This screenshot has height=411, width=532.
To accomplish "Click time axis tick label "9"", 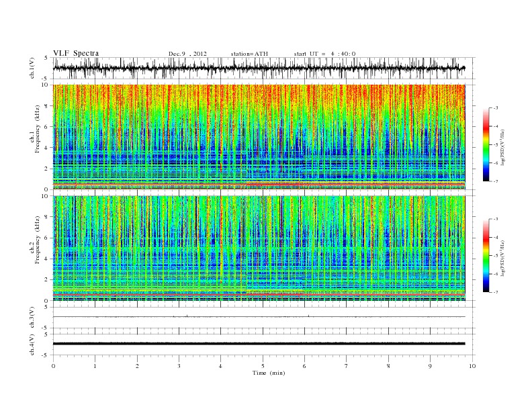I will click(430, 366).
